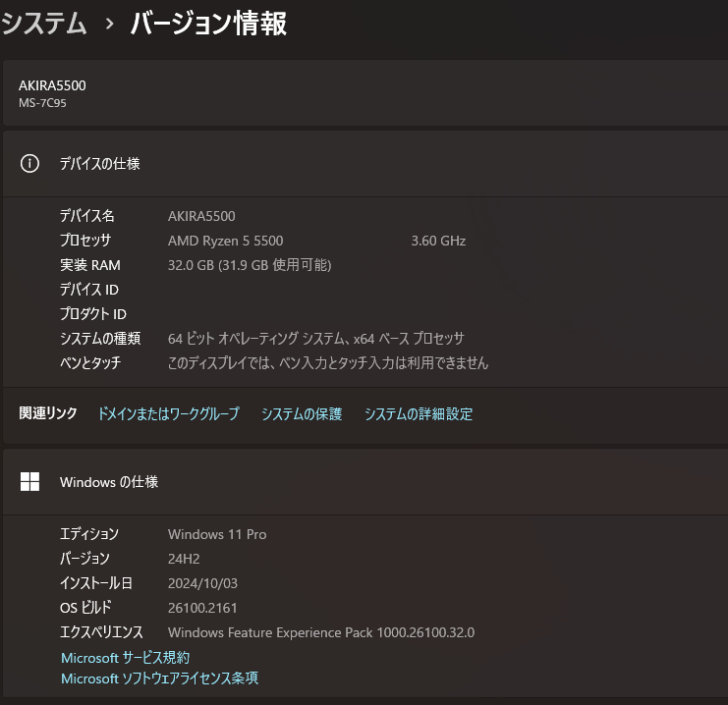Select the 24H2 version value
The height and width of the screenshot is (705, 728).
[184, 559]
